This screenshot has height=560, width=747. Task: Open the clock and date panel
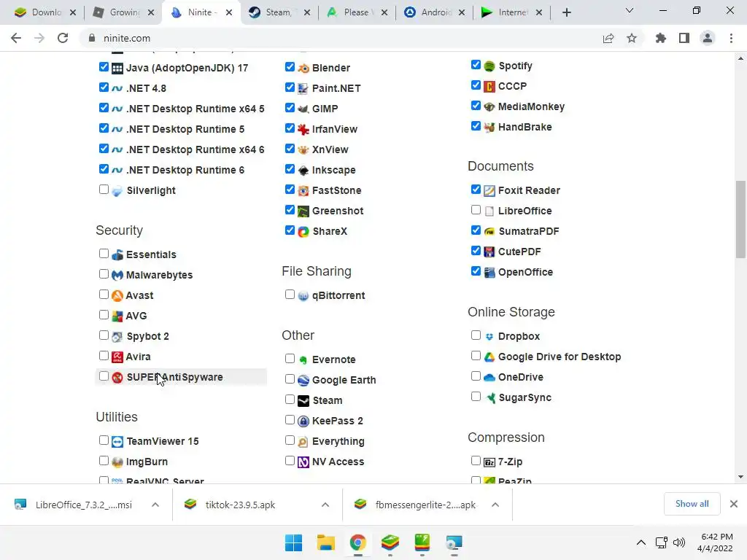(715, 542)
